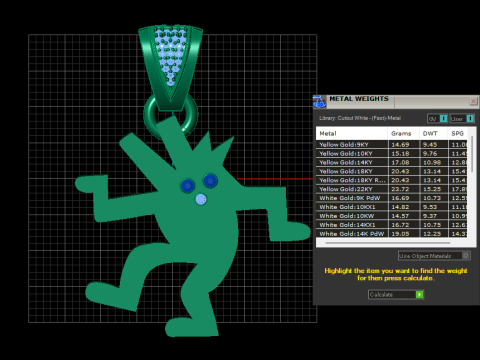Select the Yellow Gold:14KY row
The width and height of the screenshot is (480, 360).
coord(392,163)
